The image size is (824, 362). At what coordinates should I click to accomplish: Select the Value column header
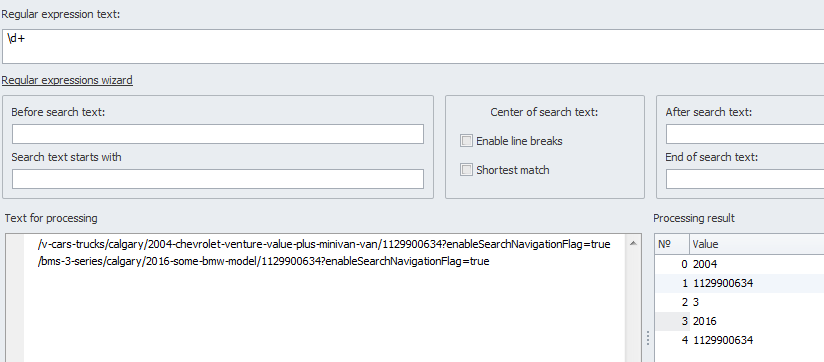coord(757,244)
